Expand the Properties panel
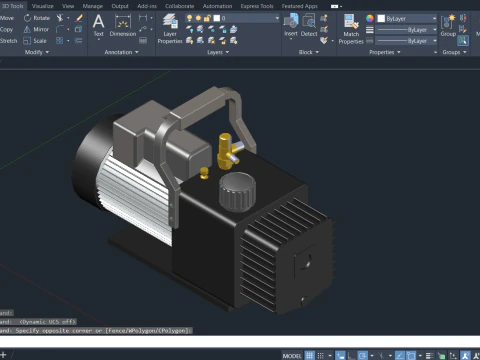The image size is (480, 360). tap(385, 52)
